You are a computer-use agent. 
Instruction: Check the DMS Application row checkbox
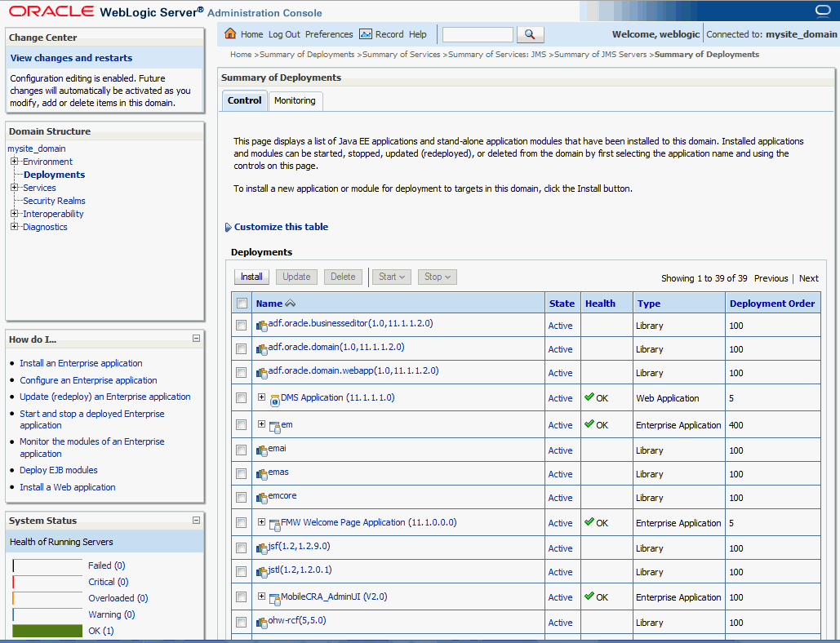point(241,397)
